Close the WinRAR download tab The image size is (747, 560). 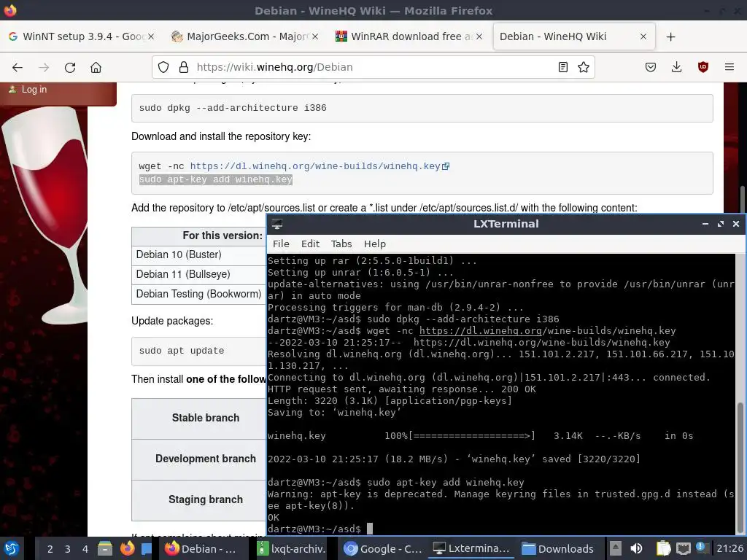click(479, 36)
